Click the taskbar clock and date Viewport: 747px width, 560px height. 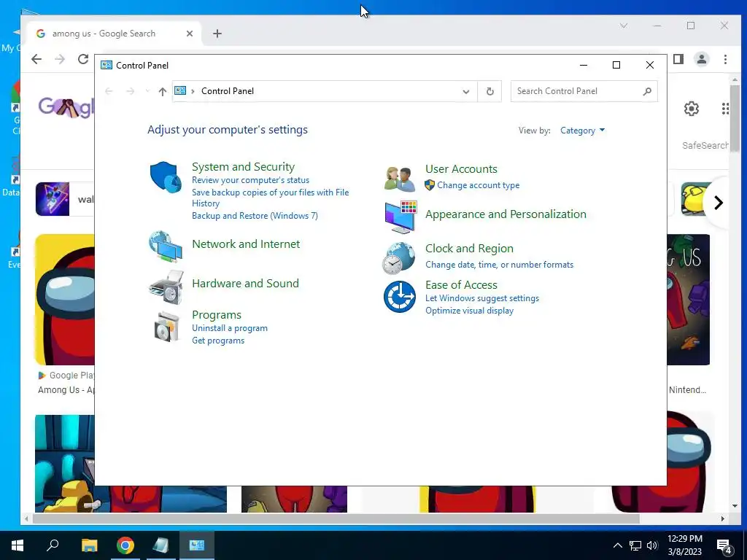pos(684,545)
